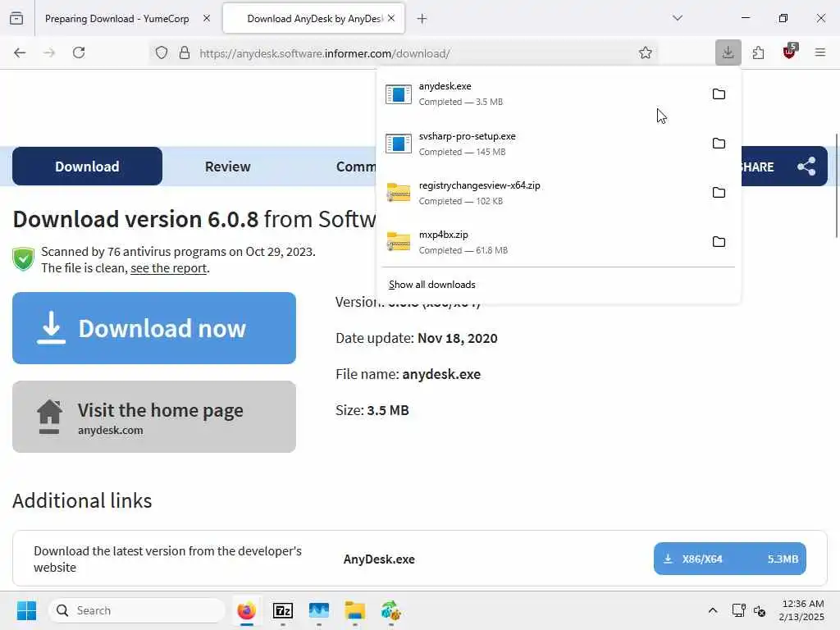The width and height of the screenshot is (840, 630).
Task: Open folder containing anydesk.exe download
Action: click(719, 94)
